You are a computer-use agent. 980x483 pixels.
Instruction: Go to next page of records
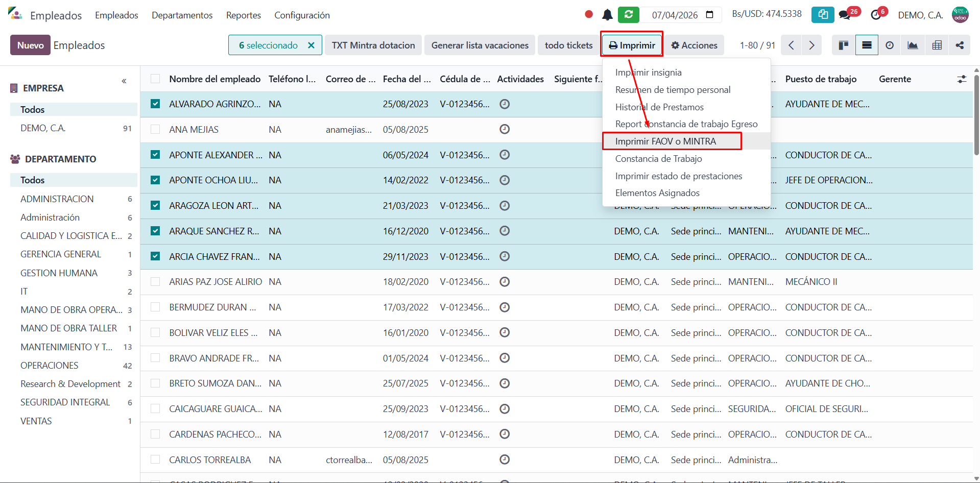click(x=811, y=45)
